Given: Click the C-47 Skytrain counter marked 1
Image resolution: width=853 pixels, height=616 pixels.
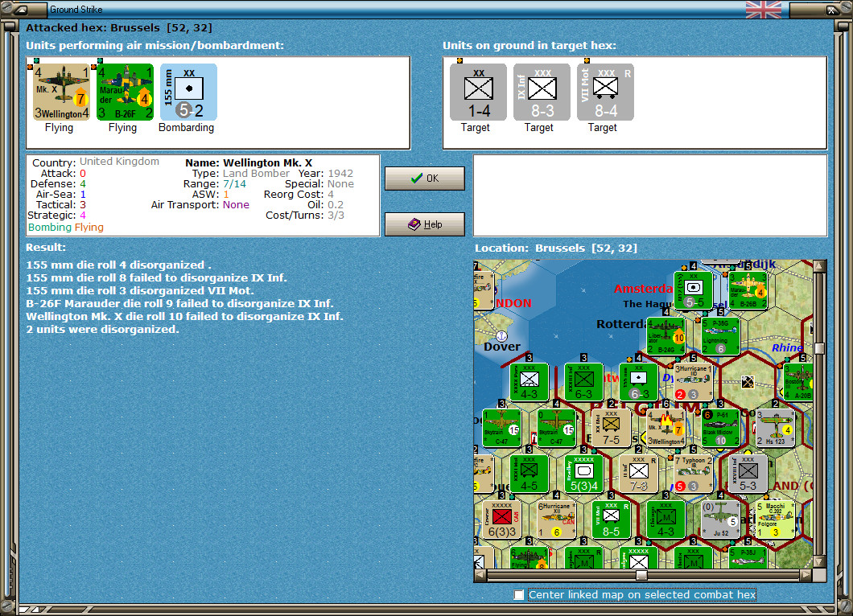Looking at the screenshot, I should (501, 428).
